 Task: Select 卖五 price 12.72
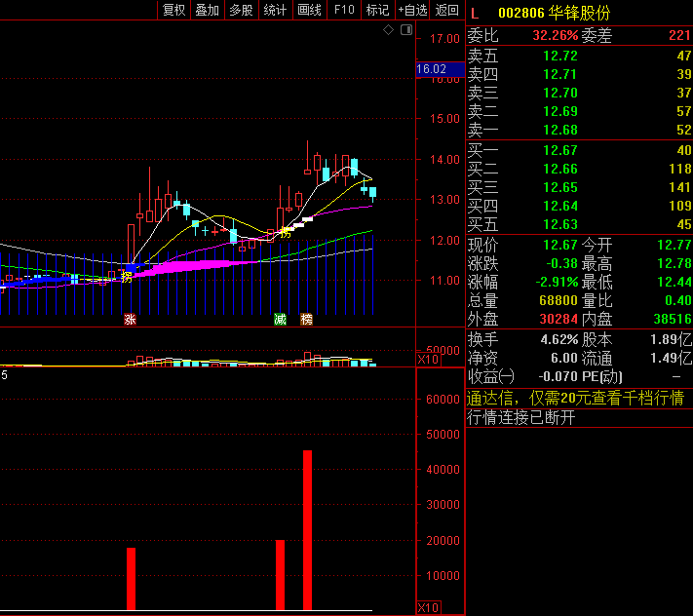pos(560,57)
